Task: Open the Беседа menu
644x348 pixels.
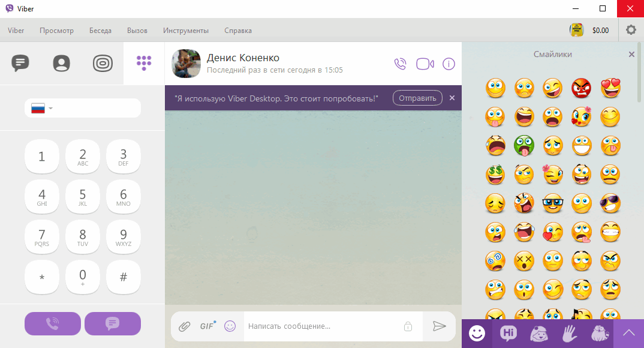Action: point(100,31)
